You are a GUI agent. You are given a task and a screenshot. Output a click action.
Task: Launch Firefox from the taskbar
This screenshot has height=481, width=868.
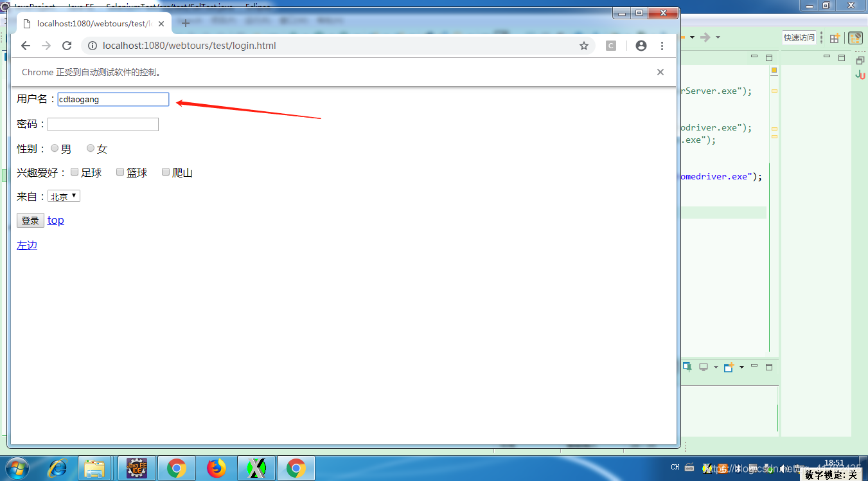click(217, 469)
